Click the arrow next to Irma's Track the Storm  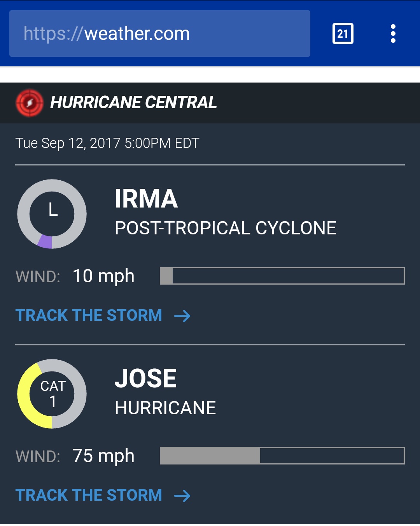click(182, 316)
